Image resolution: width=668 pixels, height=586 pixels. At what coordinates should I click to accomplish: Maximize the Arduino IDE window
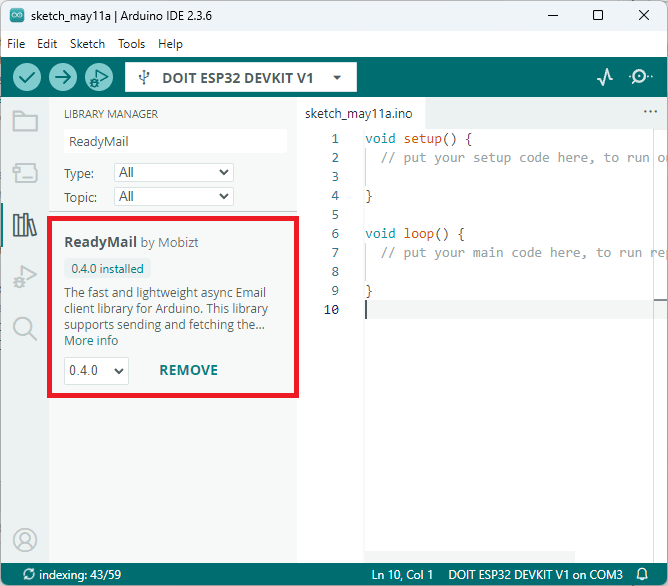(598, 16)
